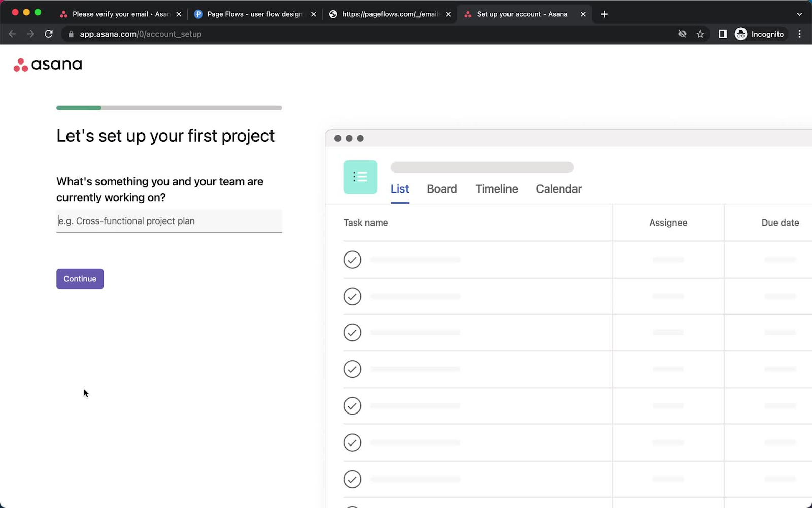
Task: Open a new browser tab
Action: coord(604,14)
